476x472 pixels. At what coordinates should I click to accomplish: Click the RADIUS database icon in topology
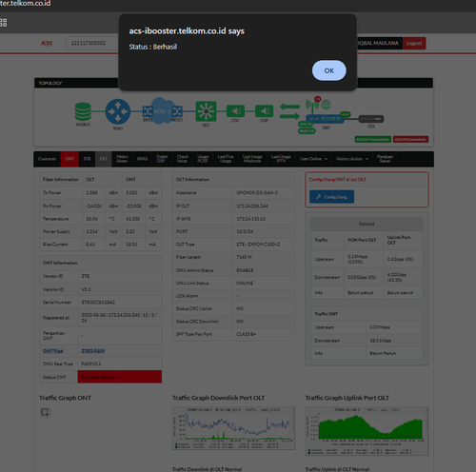click(83, 111)
